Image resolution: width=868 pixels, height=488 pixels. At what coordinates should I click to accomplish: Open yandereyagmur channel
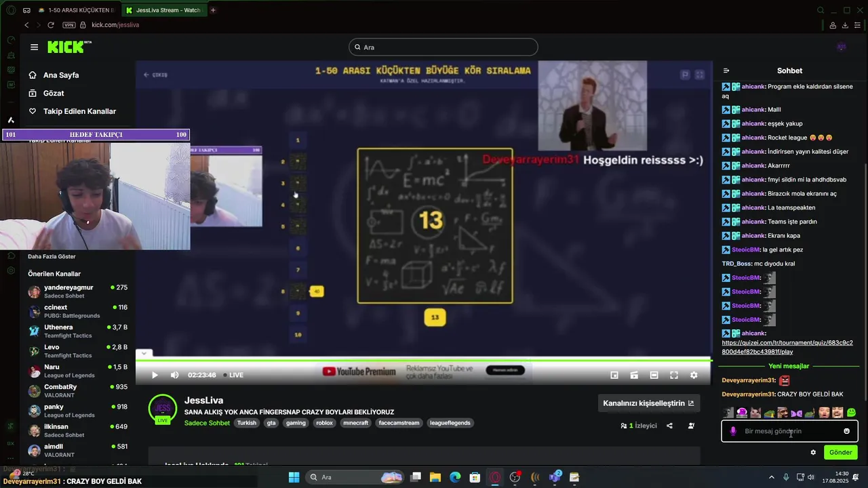click(x=77, y=291)
